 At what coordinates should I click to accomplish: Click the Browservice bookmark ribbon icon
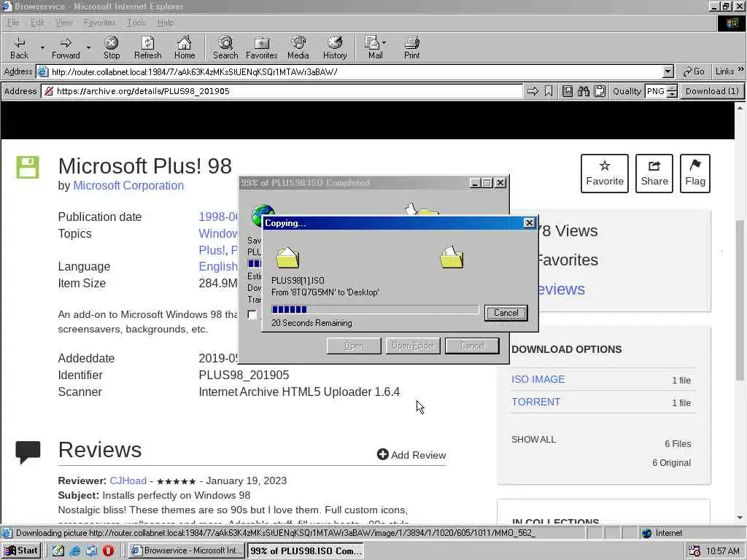coord(549,91)
